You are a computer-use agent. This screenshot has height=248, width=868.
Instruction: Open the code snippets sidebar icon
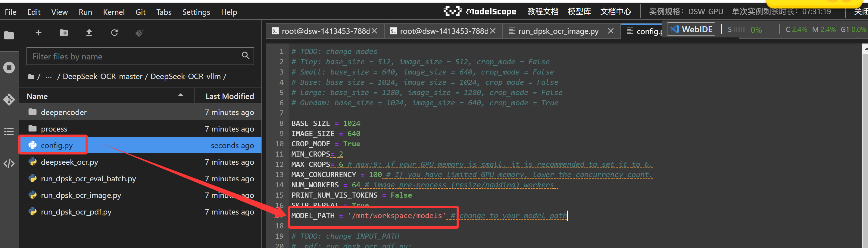(x=9, y=164)
